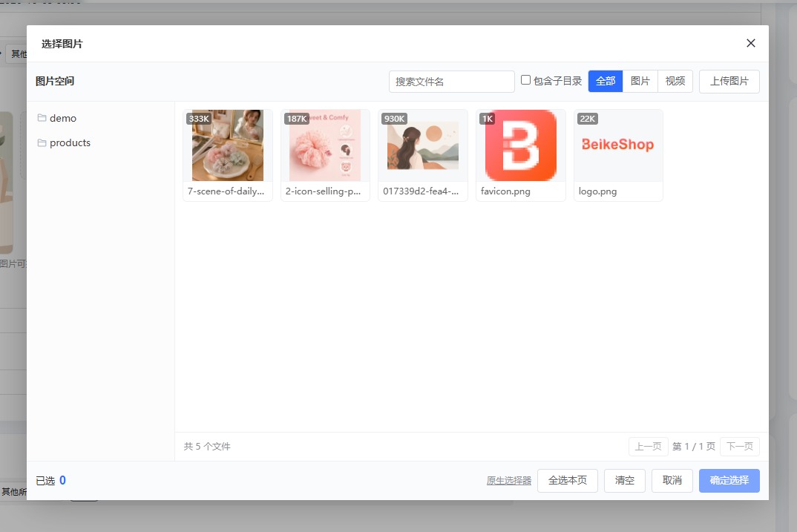Click the 全选本页 button
The height and width of the screenshot is (532, 797).
pos(567,481)
